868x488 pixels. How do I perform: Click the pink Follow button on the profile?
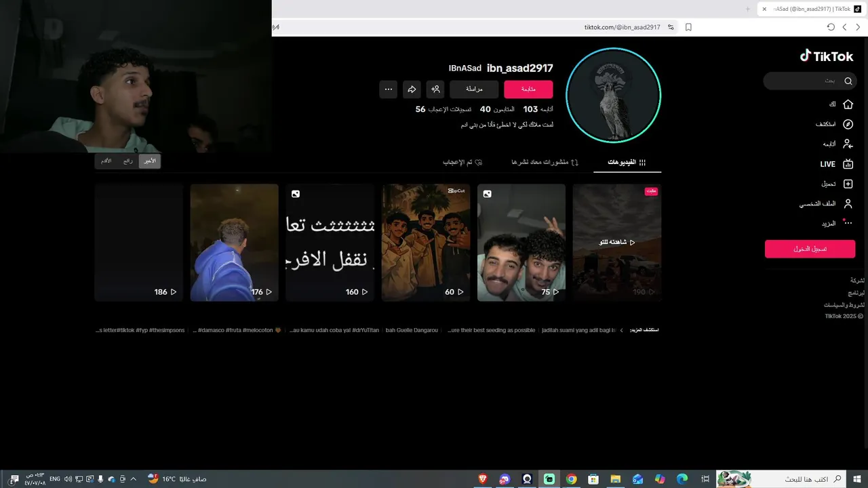coord(528,89)
